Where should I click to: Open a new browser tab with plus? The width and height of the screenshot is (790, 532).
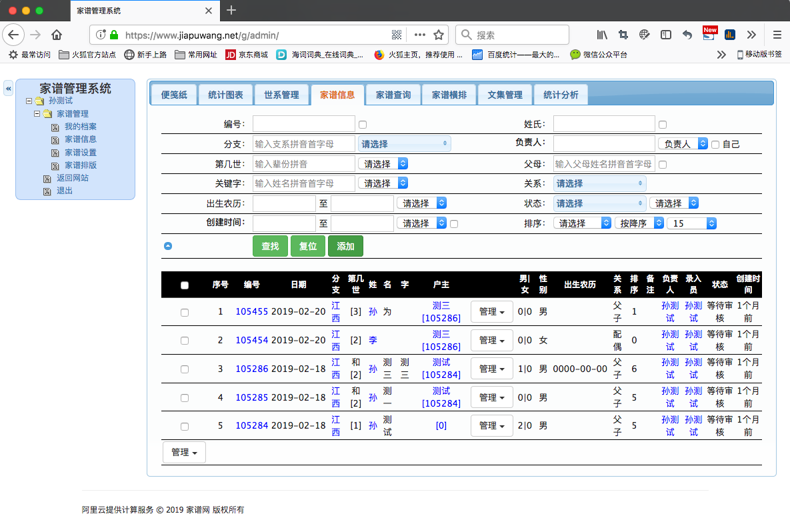coord(231,10)
